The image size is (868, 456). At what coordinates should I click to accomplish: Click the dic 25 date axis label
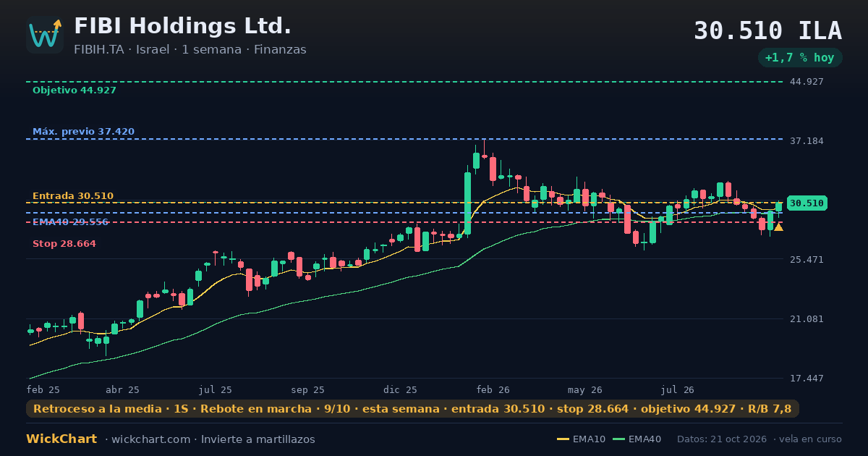tap(401, 389)
